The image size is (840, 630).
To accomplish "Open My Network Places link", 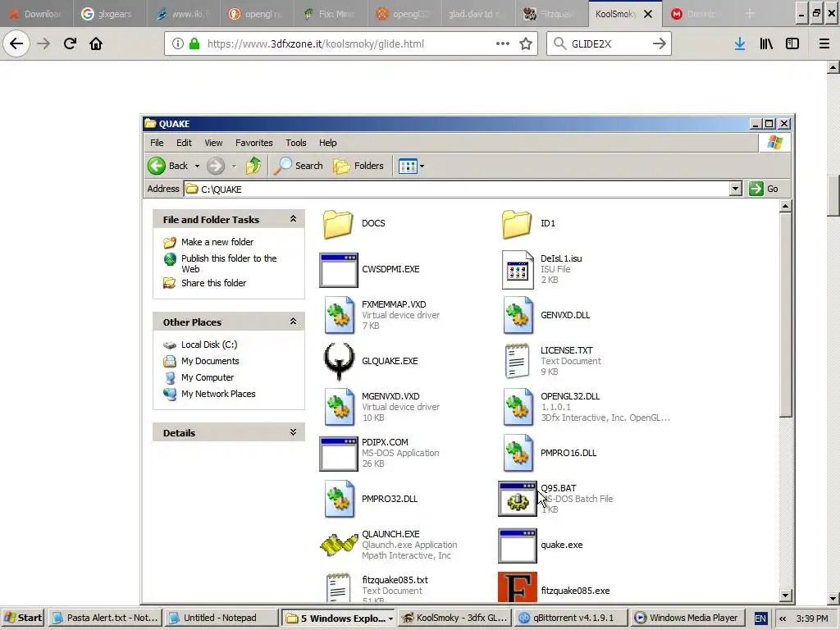I will [x=218, y=394].
